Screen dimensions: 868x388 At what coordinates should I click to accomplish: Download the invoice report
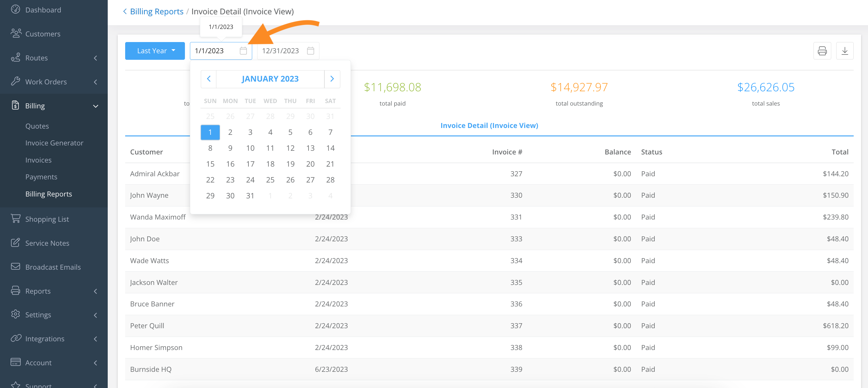(x=844, y=51)
